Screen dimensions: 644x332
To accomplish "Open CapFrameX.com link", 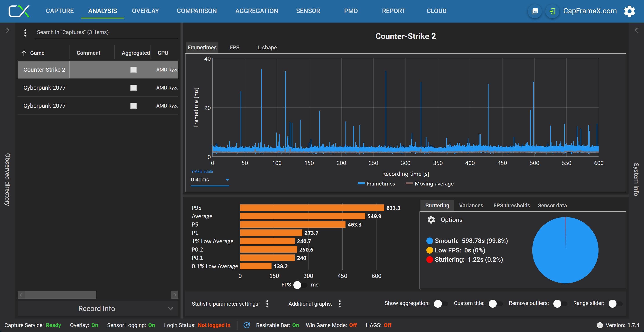I will pyautogui.click(x=590, y=11).
